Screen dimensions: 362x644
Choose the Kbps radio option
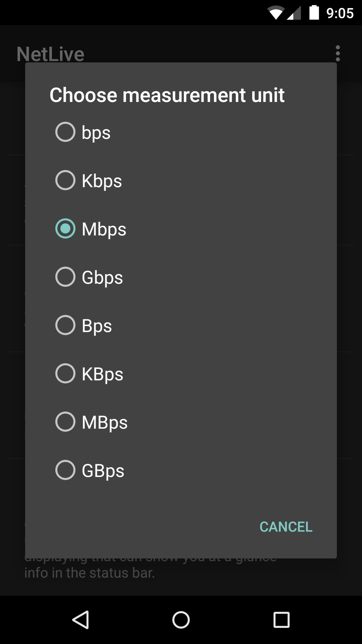point(65,180)
